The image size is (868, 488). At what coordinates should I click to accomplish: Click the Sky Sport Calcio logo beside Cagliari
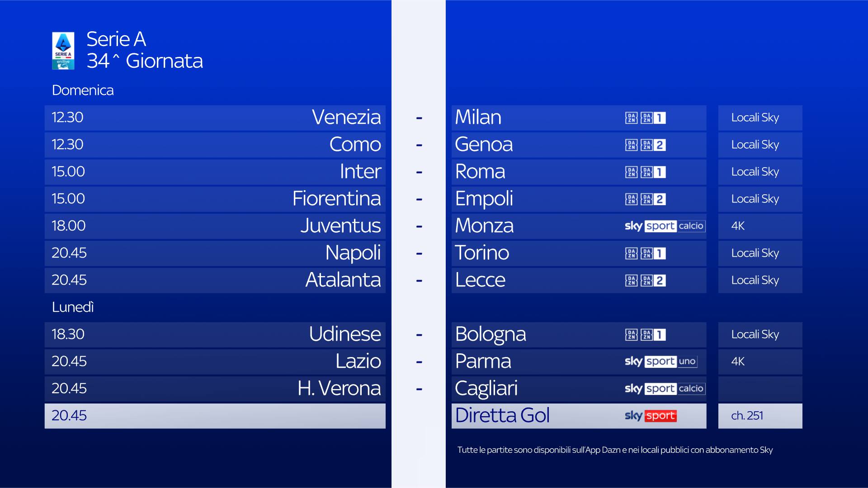coord(664,389)
